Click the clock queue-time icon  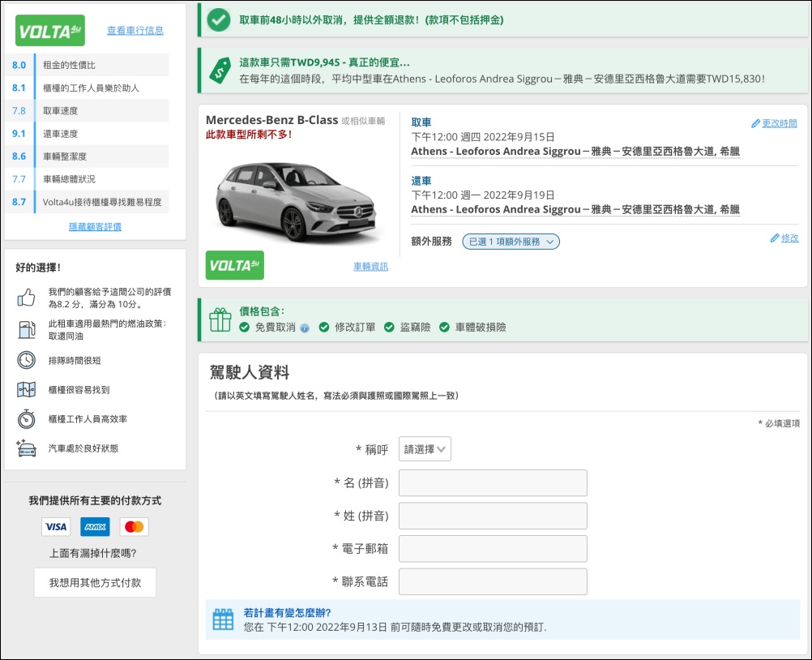27,360
